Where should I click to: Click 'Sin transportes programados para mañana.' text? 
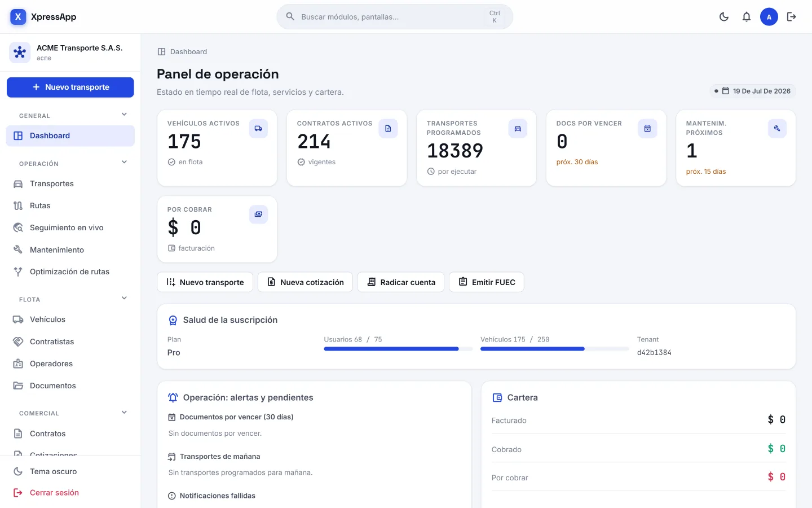click(x=241, y=472)
